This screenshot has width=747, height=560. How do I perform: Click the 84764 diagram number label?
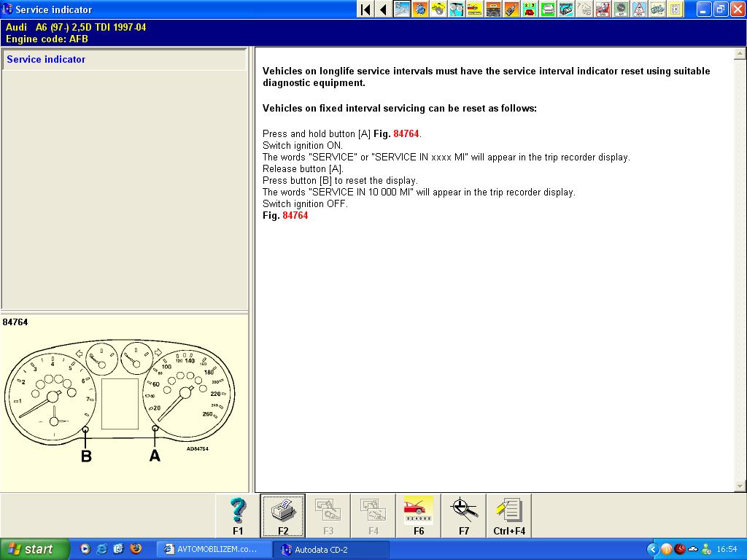click(15, 322)
